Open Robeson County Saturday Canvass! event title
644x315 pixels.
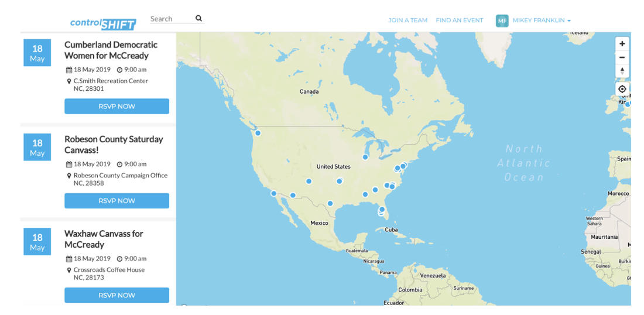(114, 145)
